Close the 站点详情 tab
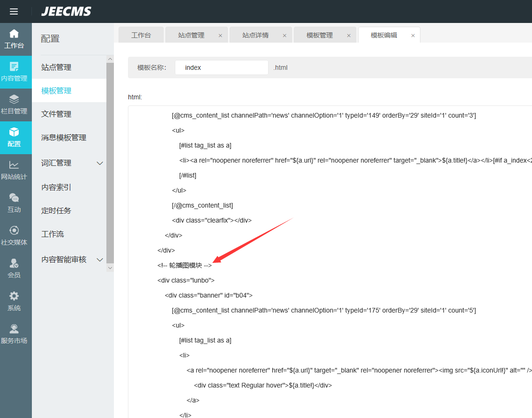 [x=285, y=35]
